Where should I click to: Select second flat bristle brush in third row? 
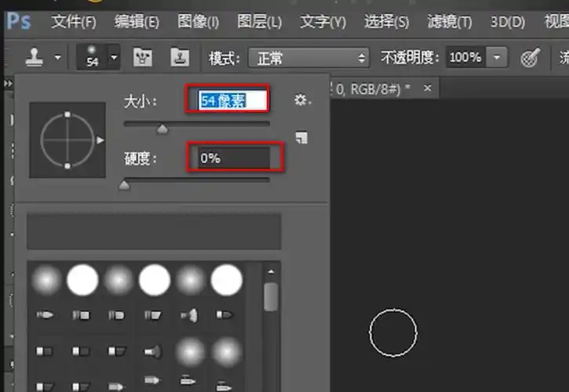coord(81,351)
